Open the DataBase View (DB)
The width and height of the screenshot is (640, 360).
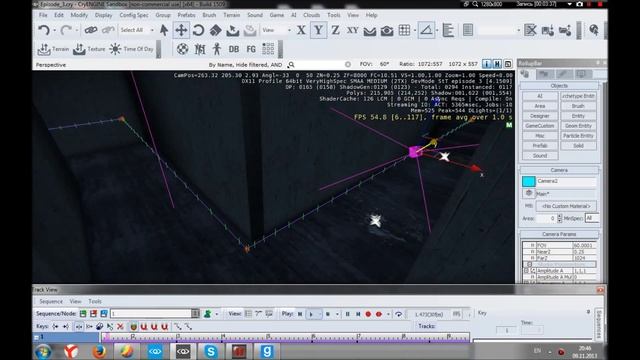coord(234,49)
